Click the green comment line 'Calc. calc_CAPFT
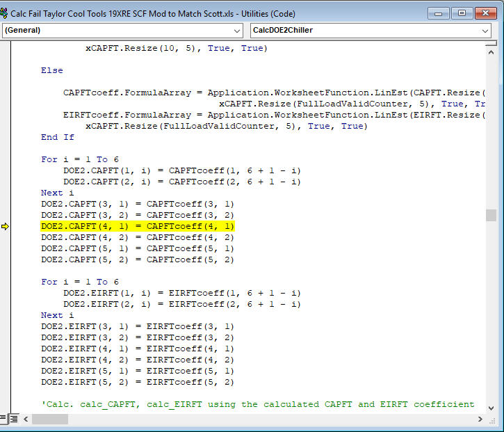The image size is (504, 432). click(258, 405)
